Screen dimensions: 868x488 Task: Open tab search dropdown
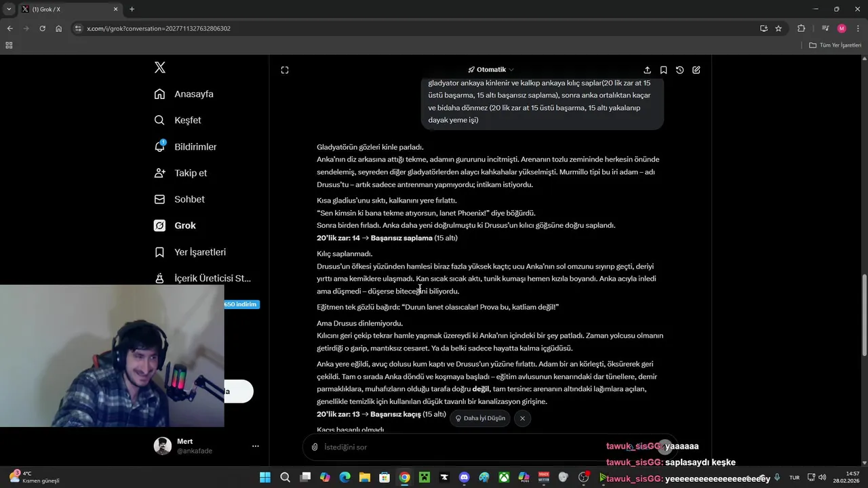9,9
